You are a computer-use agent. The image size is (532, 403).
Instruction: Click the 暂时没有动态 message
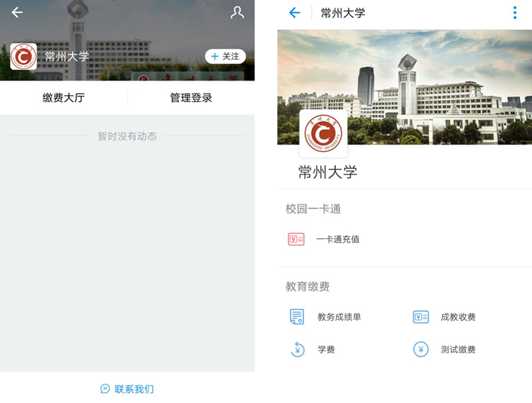pos(127,137)
